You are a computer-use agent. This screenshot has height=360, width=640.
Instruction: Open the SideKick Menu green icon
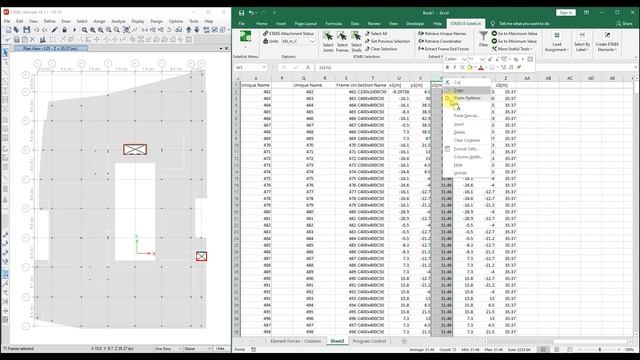tap(245, 36)
